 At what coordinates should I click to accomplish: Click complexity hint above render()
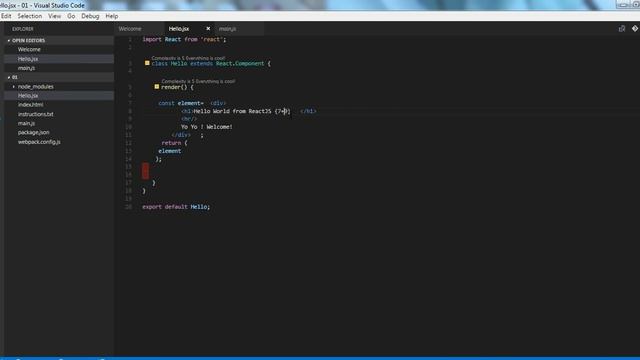click(x=198, y=81)
